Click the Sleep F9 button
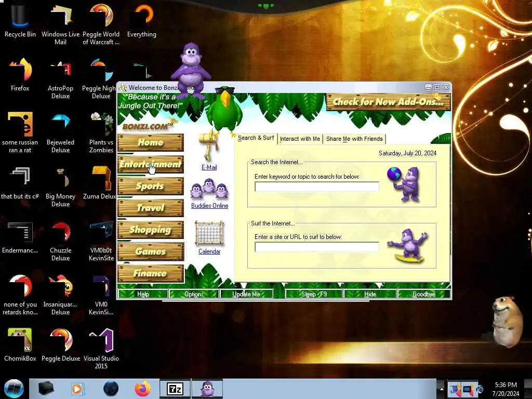 (x=314, y=294)
